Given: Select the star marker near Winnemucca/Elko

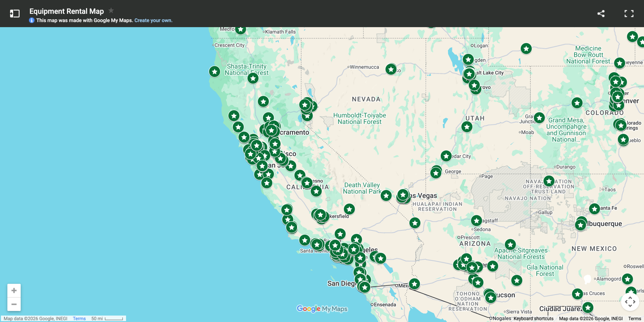Looking at the screenshot, I should tap(391, 69).
